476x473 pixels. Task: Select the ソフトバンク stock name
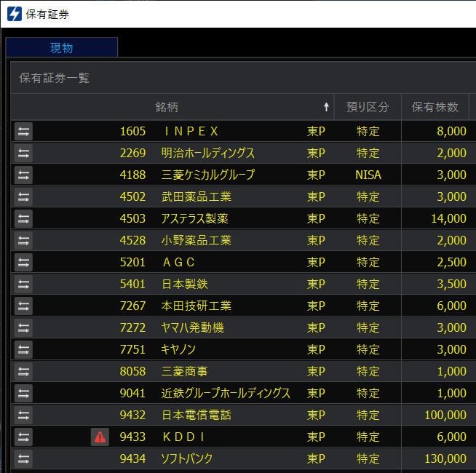point(187,459)
